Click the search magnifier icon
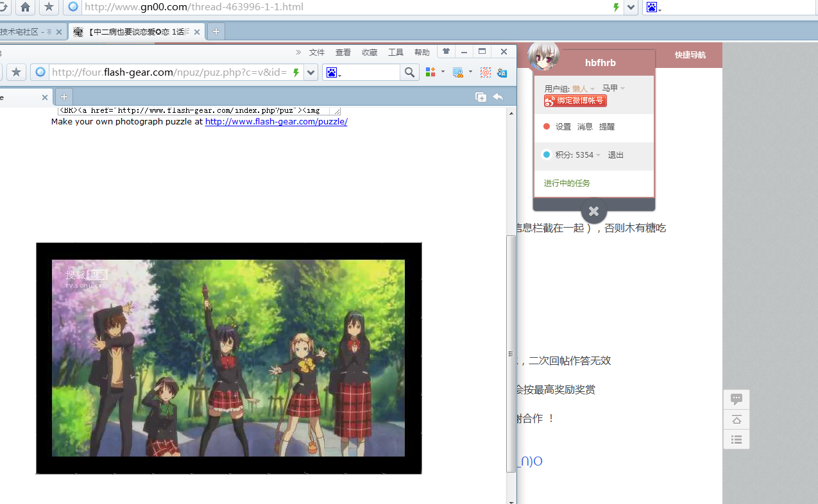 (x=409, y=72)
